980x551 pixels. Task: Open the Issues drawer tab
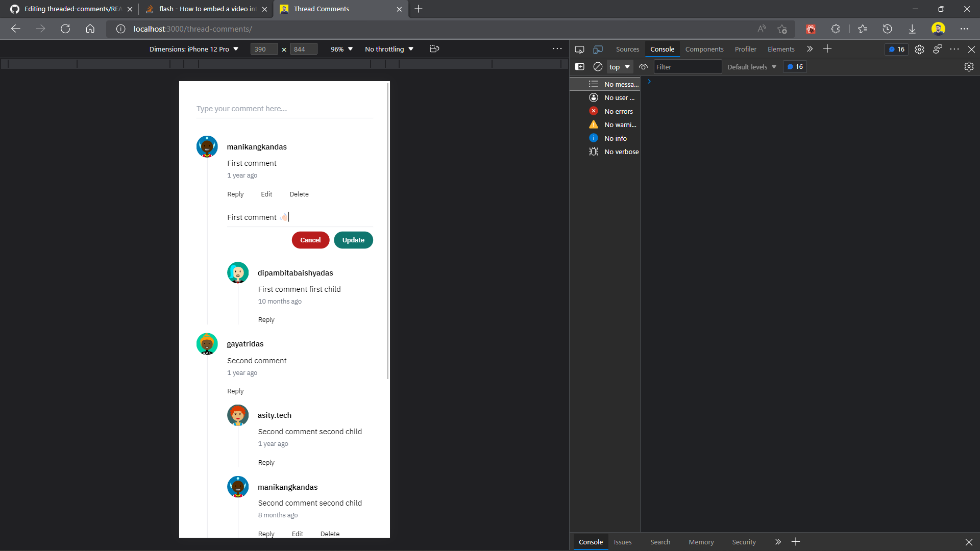tap(622, 542)
